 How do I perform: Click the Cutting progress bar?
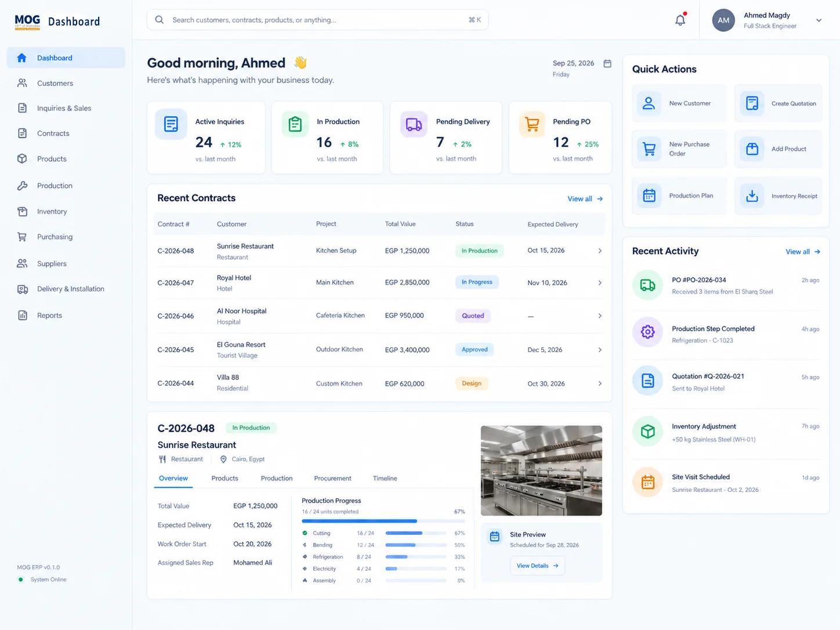[x=416, y=533]
